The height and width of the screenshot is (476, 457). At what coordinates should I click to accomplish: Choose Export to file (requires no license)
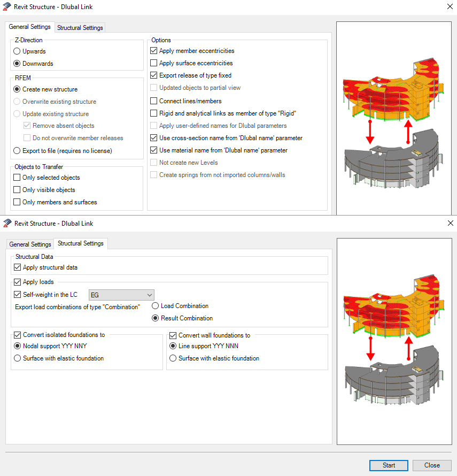17,151
